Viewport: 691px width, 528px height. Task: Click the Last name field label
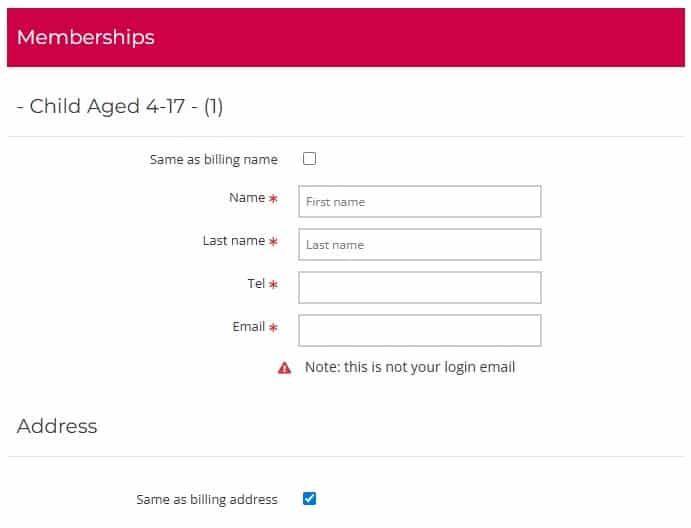234,241
